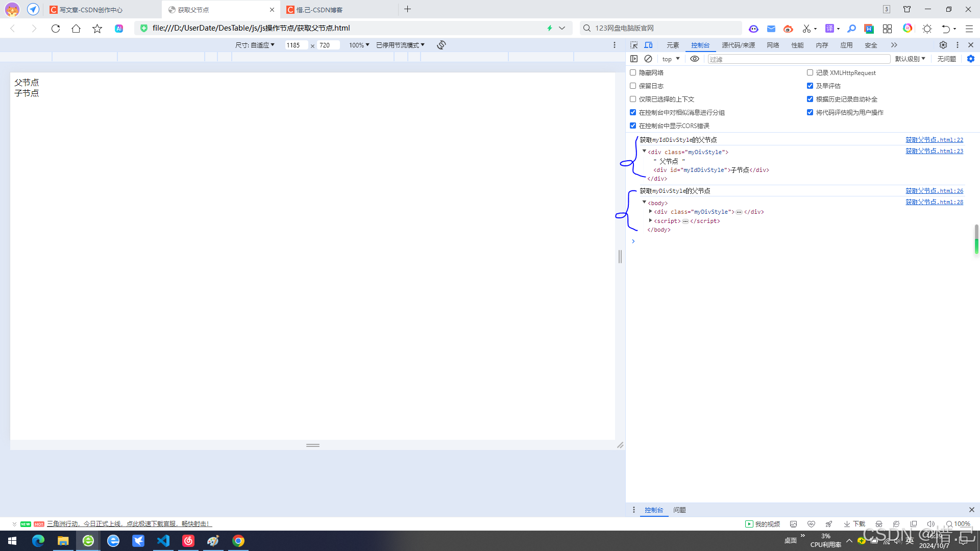Open address bar dropdown arrow
Screen dimensions: 980x551
coord(562,28)
